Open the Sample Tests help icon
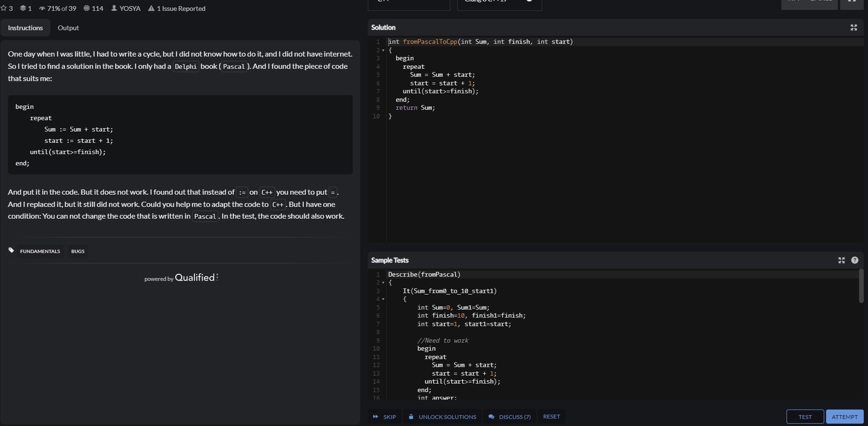The width and height of the screenshot is (868, 426). 855,260
